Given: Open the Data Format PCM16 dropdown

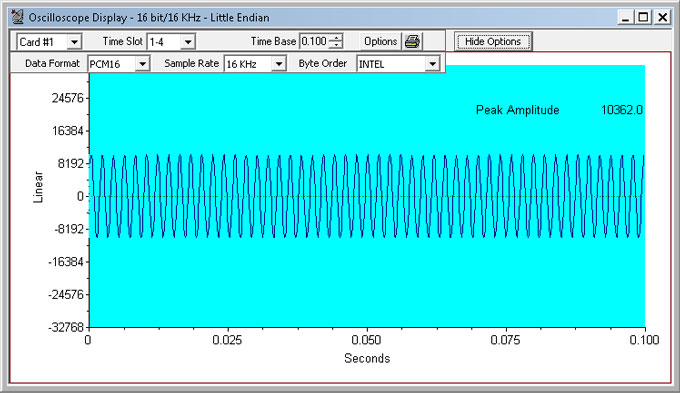Looking at the screenshot, I should [x=142, y=64].
